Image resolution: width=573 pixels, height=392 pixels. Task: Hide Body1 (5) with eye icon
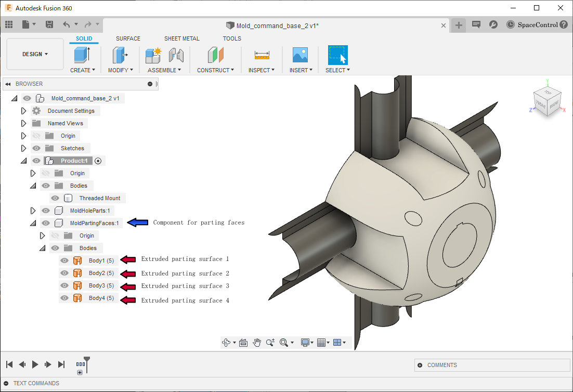(64, 260)
